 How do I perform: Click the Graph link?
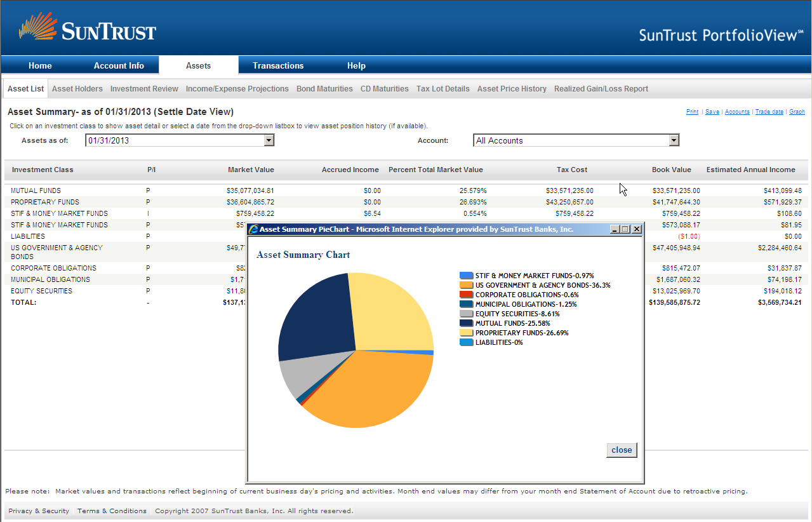click(x=797, y=112)
